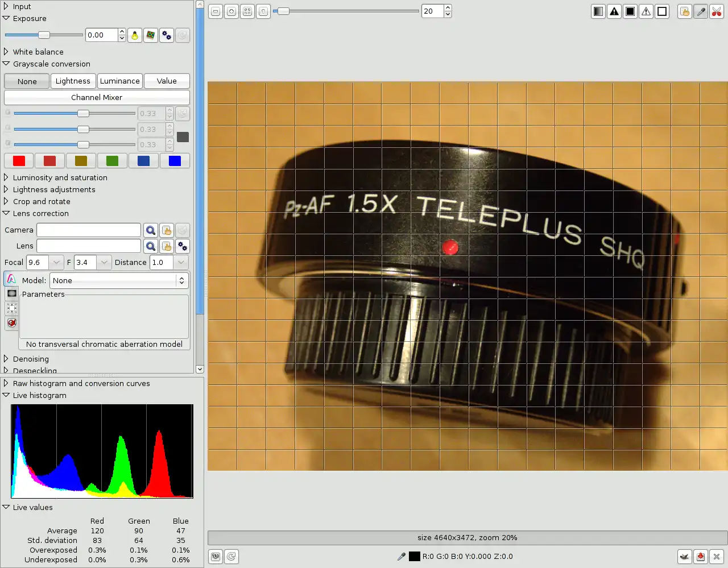Click the hand-on-list icon in Lens row
This screenshot has width=728, height=568.
click(x=167, y=246)
